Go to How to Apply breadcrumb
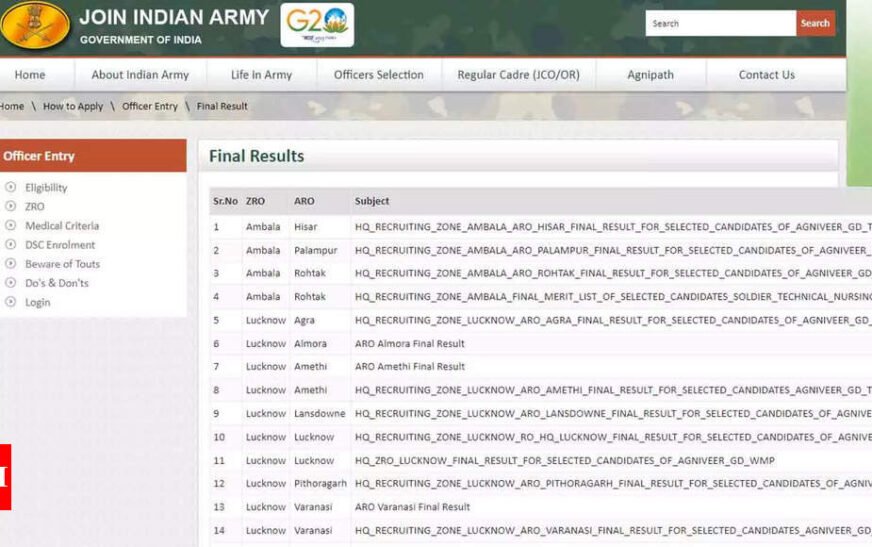The width and height of the screenshot is (872, 547). click(73, 106)
